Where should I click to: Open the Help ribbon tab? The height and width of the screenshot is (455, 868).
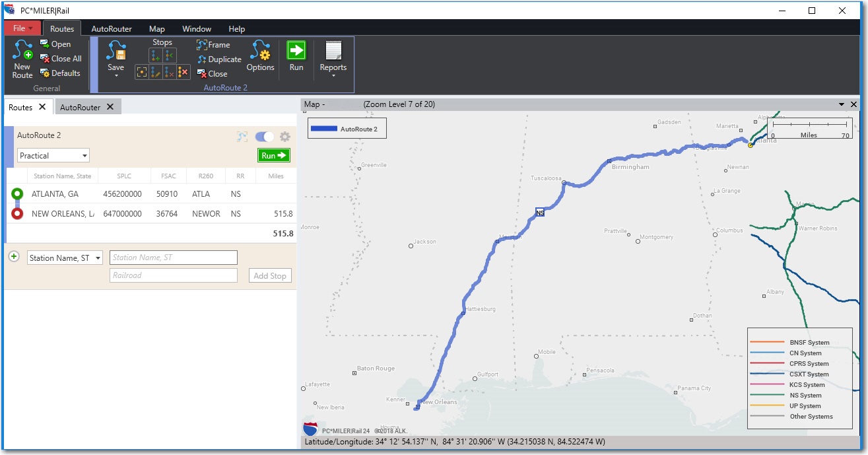click(x=237, y=28)
